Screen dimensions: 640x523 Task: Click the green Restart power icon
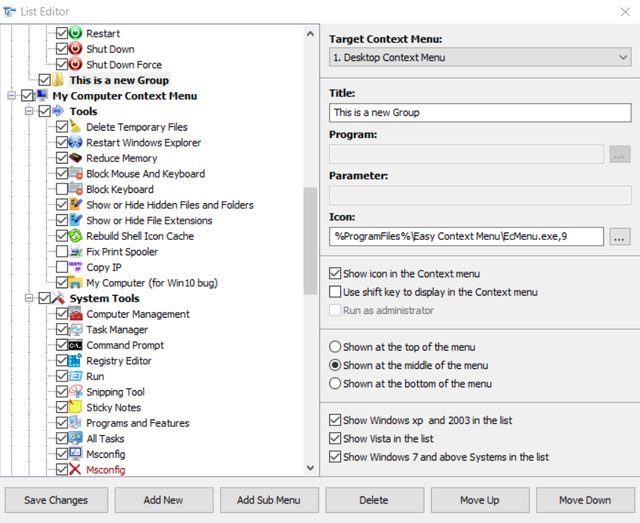75,33
